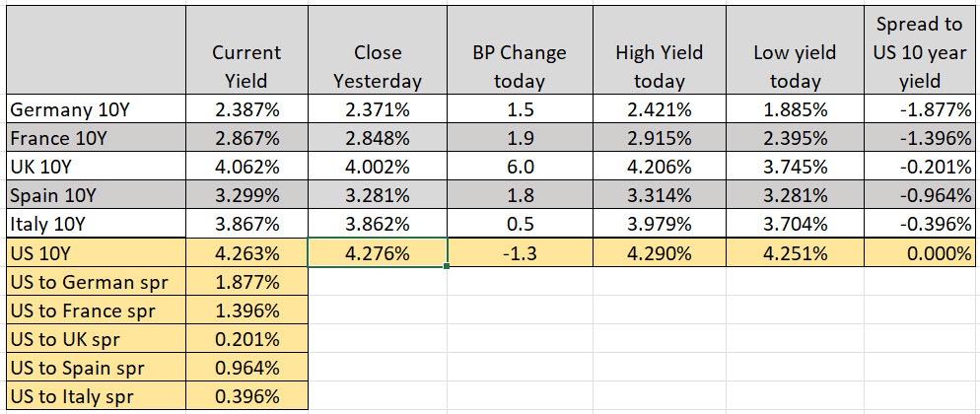Click the UK 10Y close yesterday 4.002%
Image resolution: width=980 pixels, height=414 pixels.
click(378, 166)
